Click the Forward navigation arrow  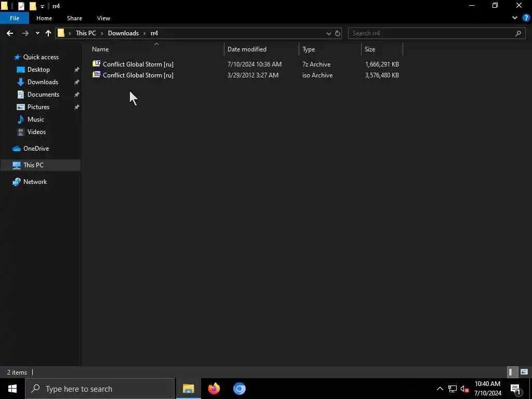[x=25, y=33]
